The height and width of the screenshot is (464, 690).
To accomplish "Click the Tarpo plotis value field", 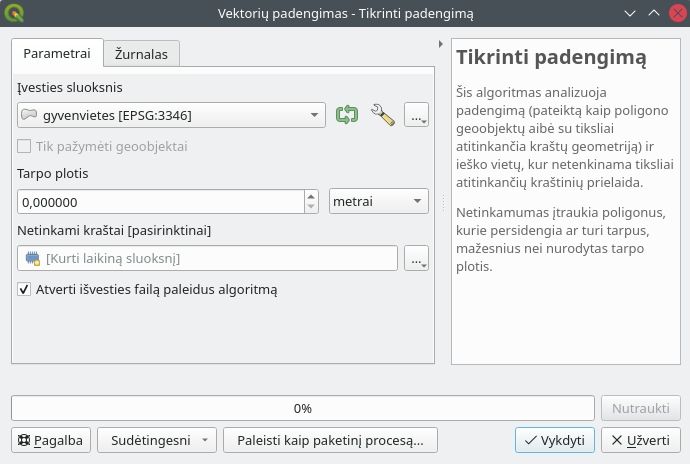I will pos(161,202).
